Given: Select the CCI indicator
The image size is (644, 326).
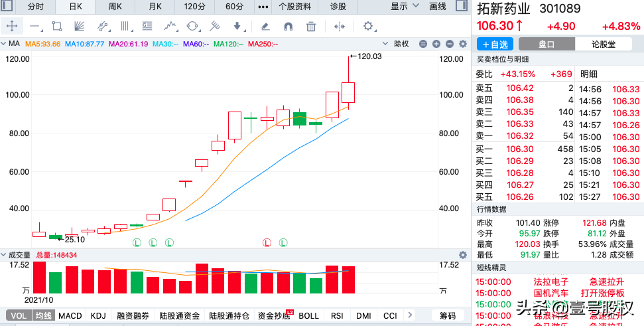Looking at the screenshot, I should coord(390,316).
